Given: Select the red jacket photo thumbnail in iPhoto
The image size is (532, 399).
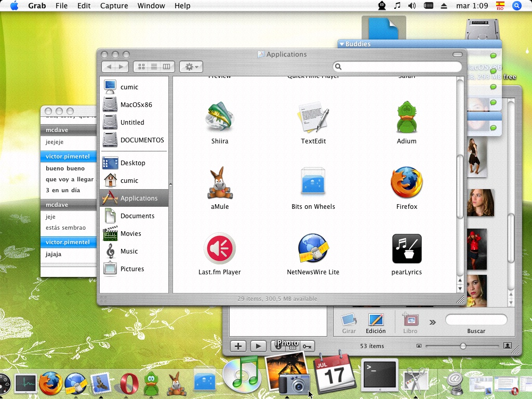Looking at the screenshot, I should (477, 249).
